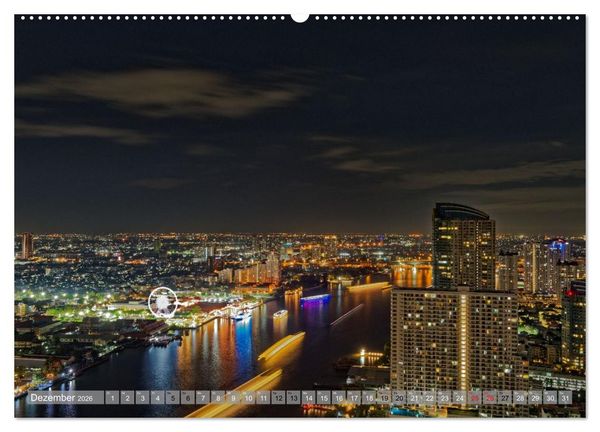Screen dimensions: 600x432
Task: Select day 23 in the calendar strip
Action: click(445, 398)
